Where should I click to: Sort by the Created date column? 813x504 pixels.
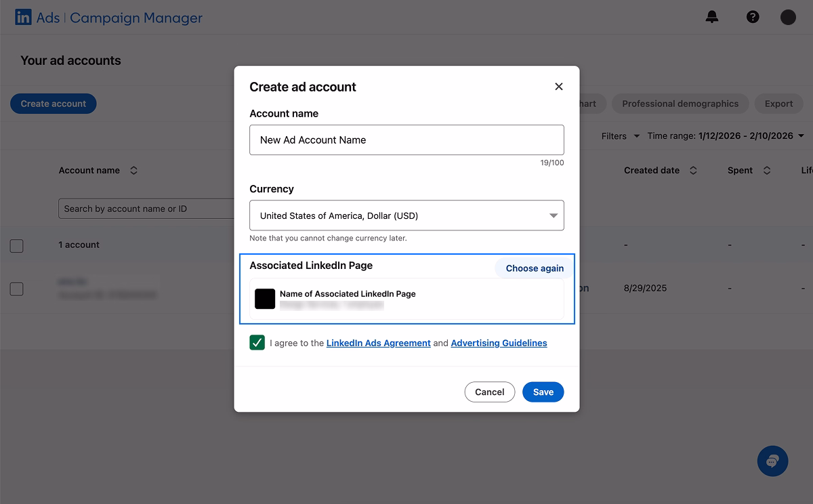(692, 170)
